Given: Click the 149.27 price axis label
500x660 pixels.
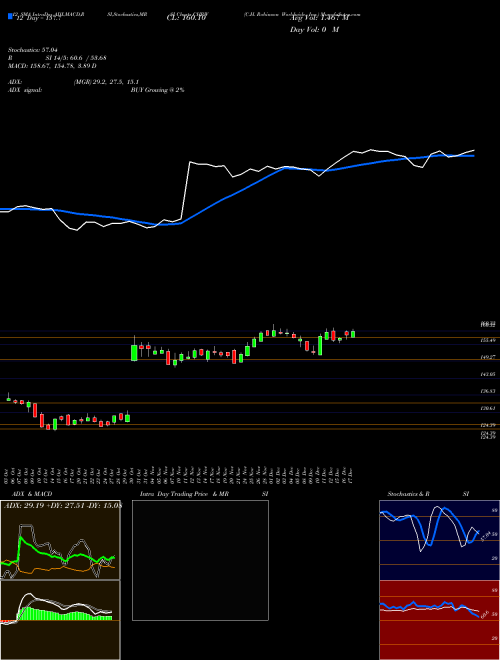Looking at the screenshot, I should click(x=488, y=357).
